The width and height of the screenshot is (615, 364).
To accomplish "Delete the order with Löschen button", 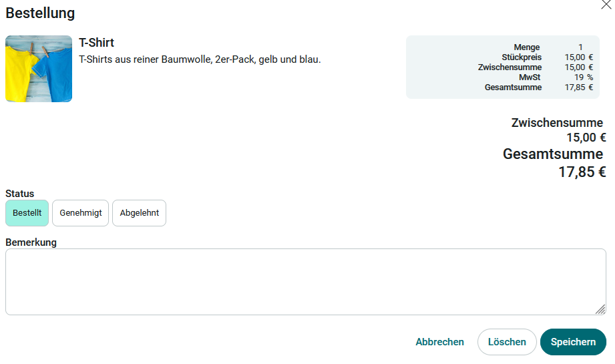I will (x=507, y=342).
